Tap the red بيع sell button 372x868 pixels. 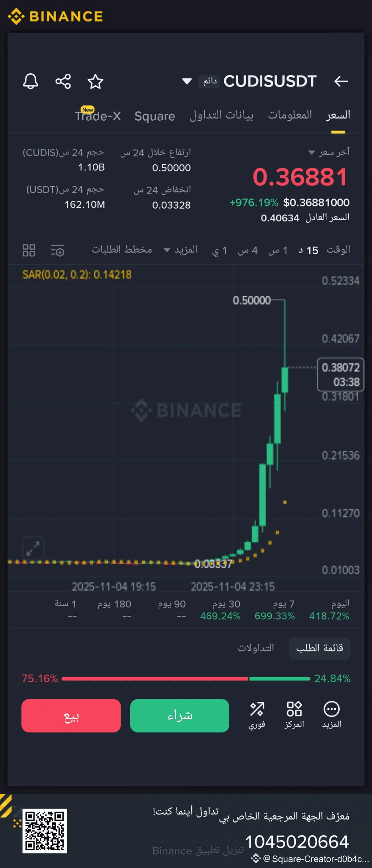(71, 715)
